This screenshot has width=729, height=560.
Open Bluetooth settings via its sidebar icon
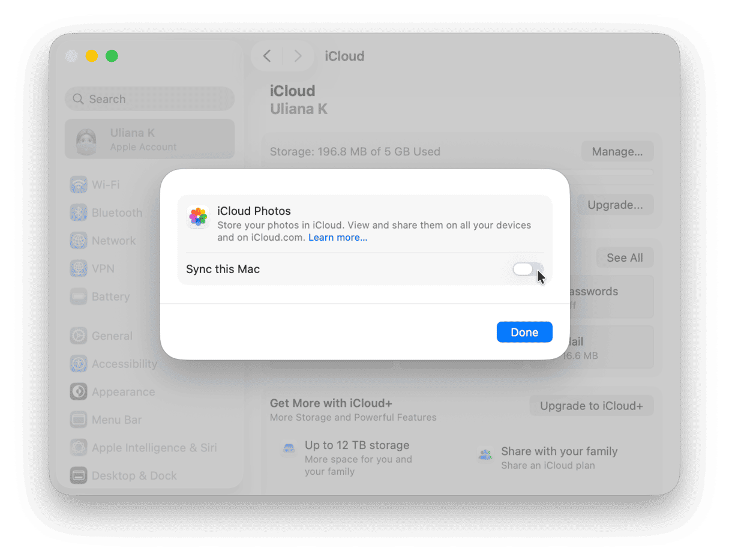[x=79, y=212]
